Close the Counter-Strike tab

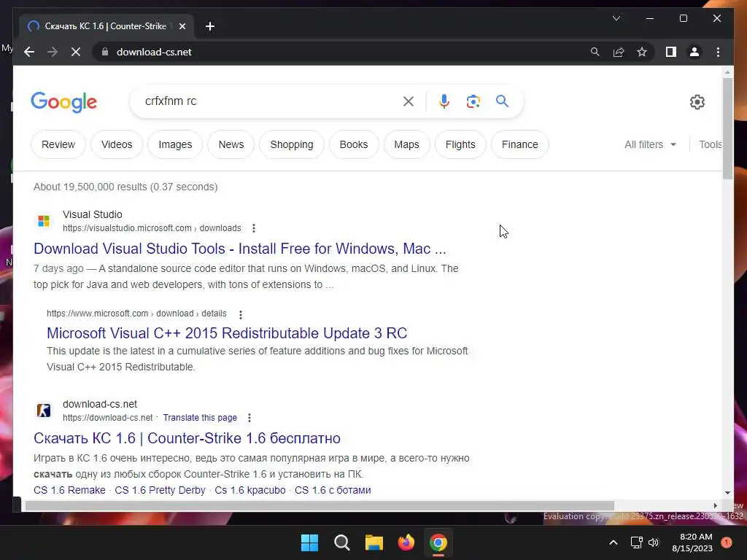tap(182, 26)
